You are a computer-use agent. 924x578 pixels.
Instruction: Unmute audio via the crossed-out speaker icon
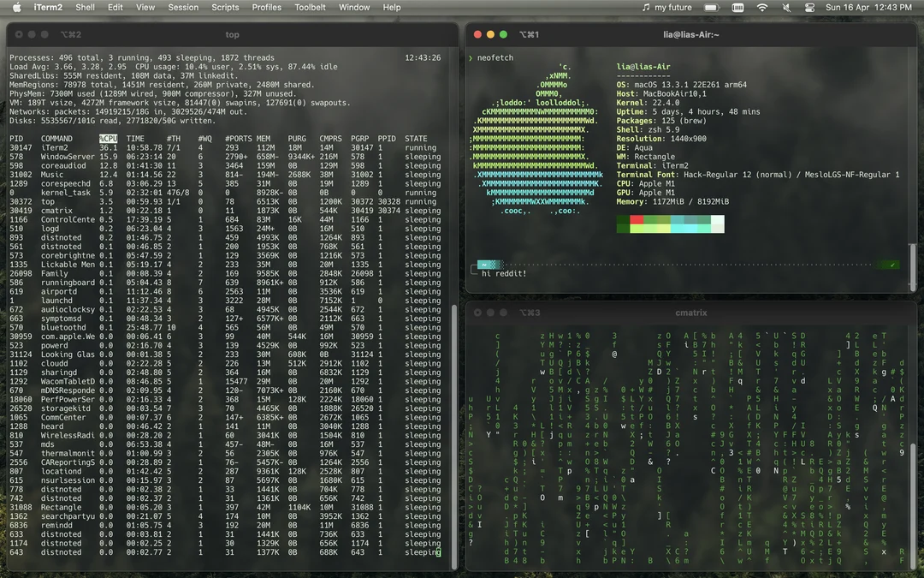pyautogui.click(x=786, y=7)
